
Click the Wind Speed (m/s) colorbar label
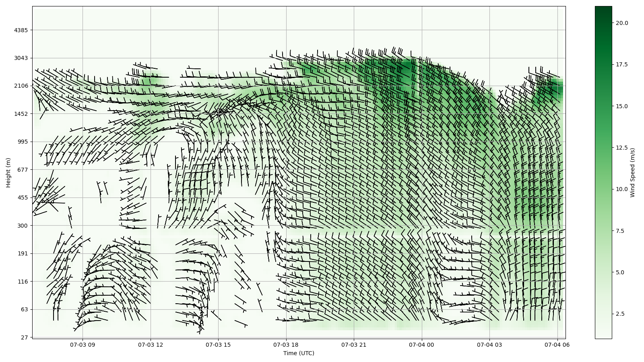tap(632, 173)
